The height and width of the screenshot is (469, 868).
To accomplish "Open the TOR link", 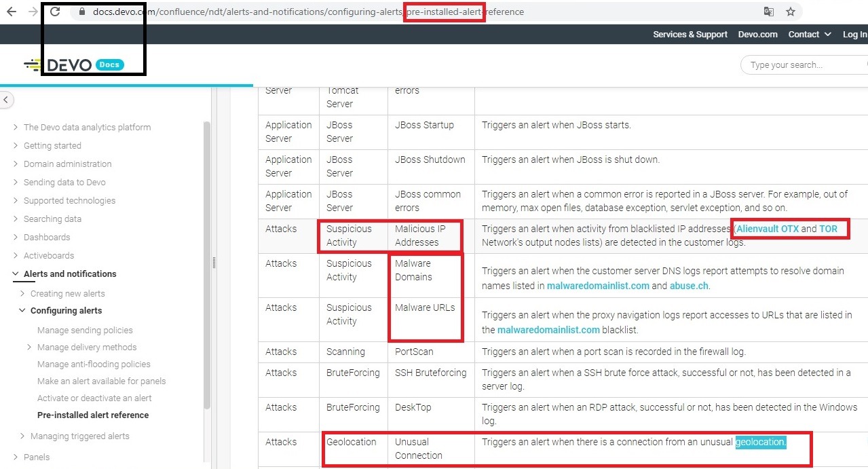I will click(828, 229).
